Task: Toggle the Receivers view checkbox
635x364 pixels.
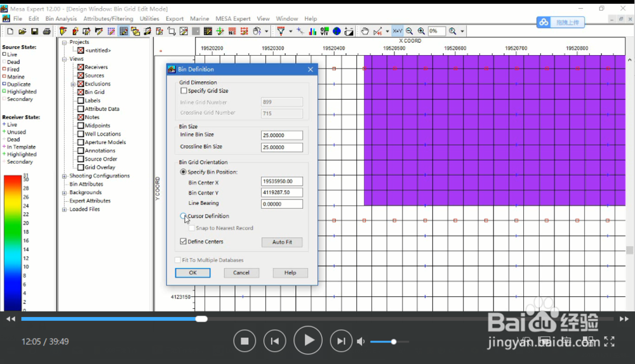Action: (81, 67)
